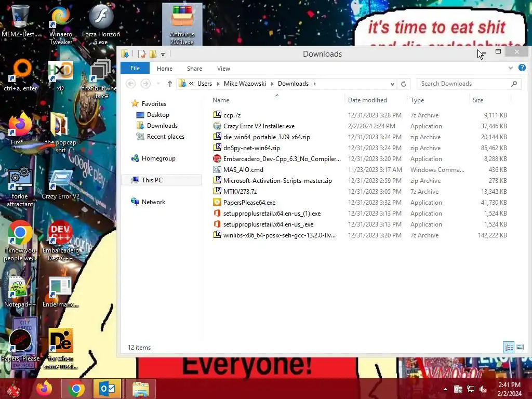Click the arrow after Users in breadcrumb
Viewport: 532px width, 399px height.
pos(218,84)
